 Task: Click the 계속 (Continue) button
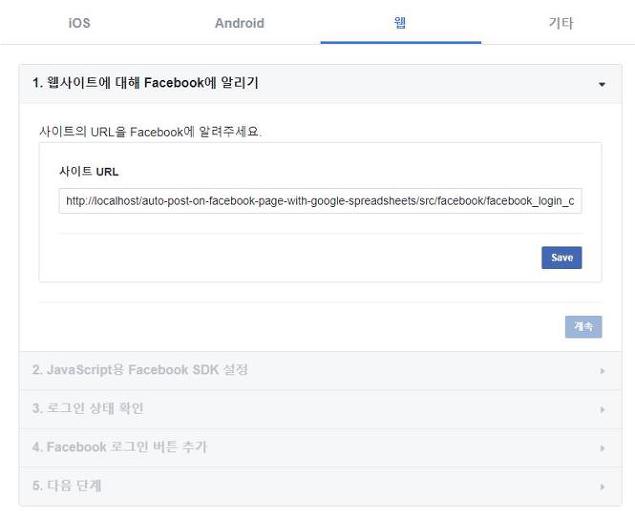[584, 326]
